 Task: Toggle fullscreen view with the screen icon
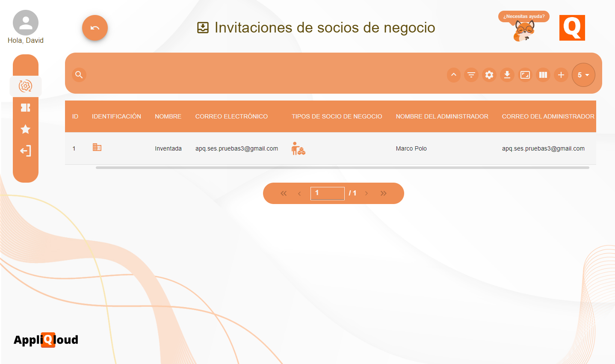525,74
